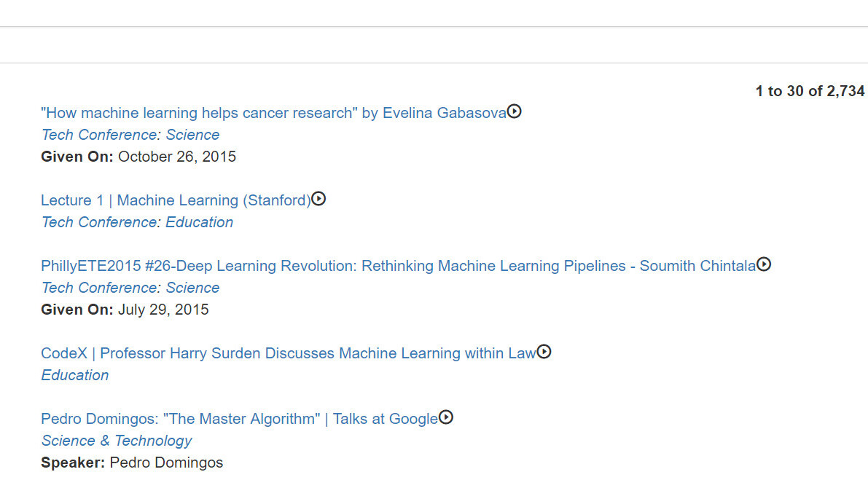Open CodeX Professor Harry Surden talk link
868x488 pixels.
288,353
